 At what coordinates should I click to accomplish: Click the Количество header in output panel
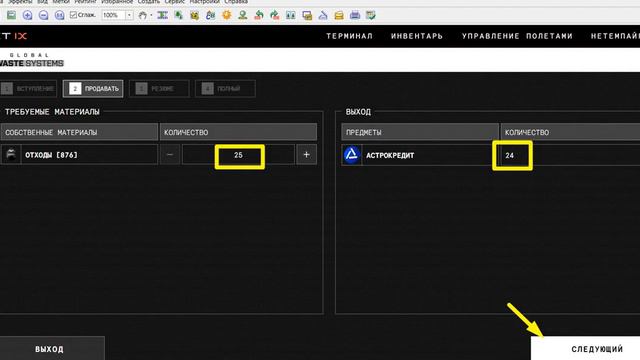[571, 132]
